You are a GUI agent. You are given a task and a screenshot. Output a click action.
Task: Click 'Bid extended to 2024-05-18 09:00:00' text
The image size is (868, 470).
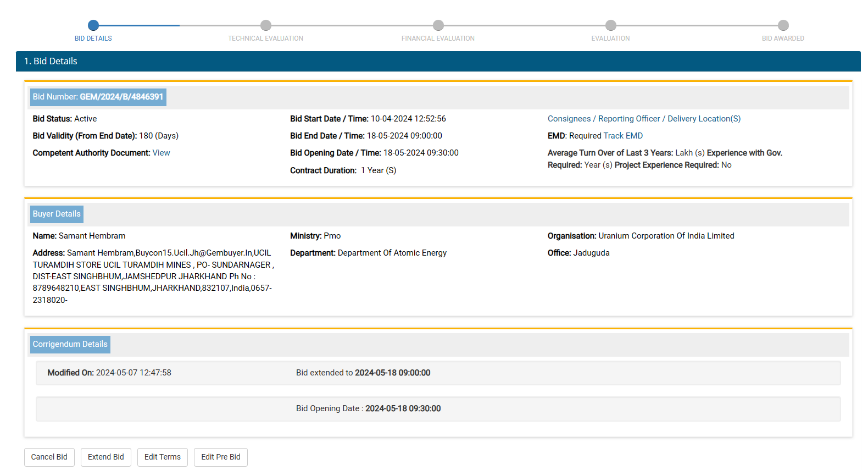pyautogui.click(x=363, y=373)
